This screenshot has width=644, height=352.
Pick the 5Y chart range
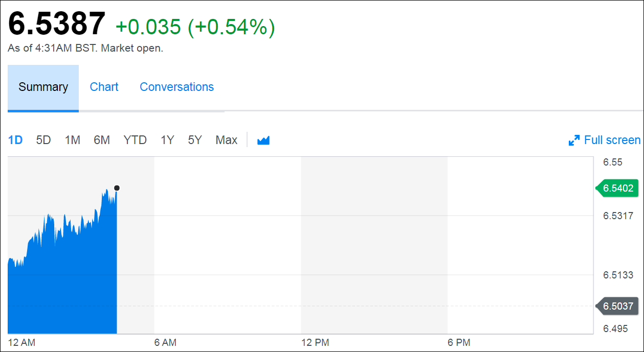[x=195, y=140]
